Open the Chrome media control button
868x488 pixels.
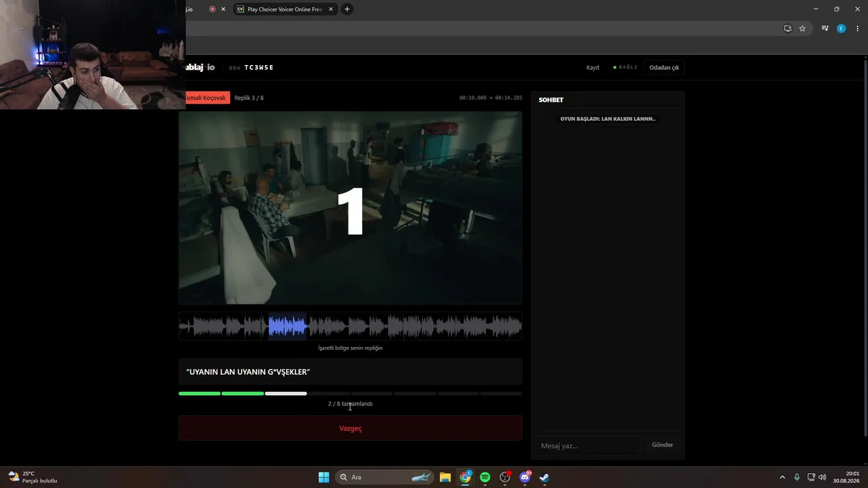825,28
